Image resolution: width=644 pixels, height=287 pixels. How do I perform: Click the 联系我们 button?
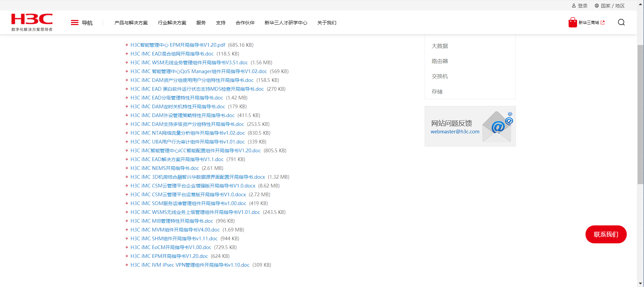click(x=606, y=234)
